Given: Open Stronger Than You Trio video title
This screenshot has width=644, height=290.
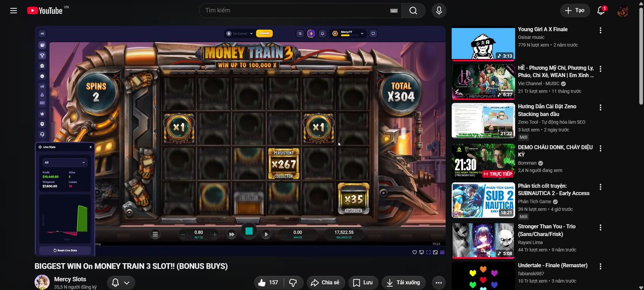Looking at the screenshot, I should click(546, 230).
